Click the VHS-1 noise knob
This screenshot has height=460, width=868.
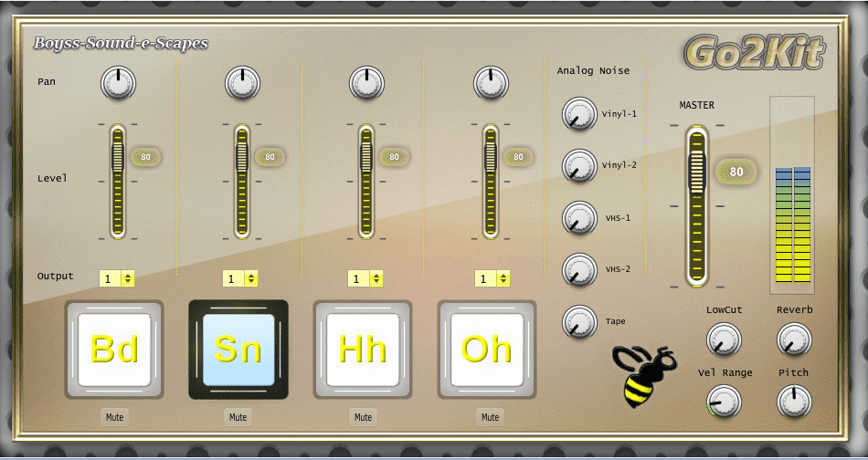(579, 217)
